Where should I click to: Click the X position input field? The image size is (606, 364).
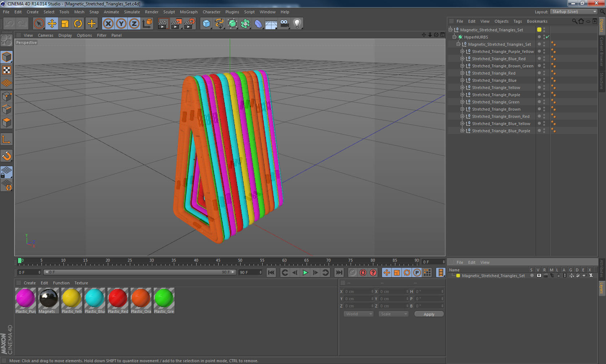(x=359, y=292)
